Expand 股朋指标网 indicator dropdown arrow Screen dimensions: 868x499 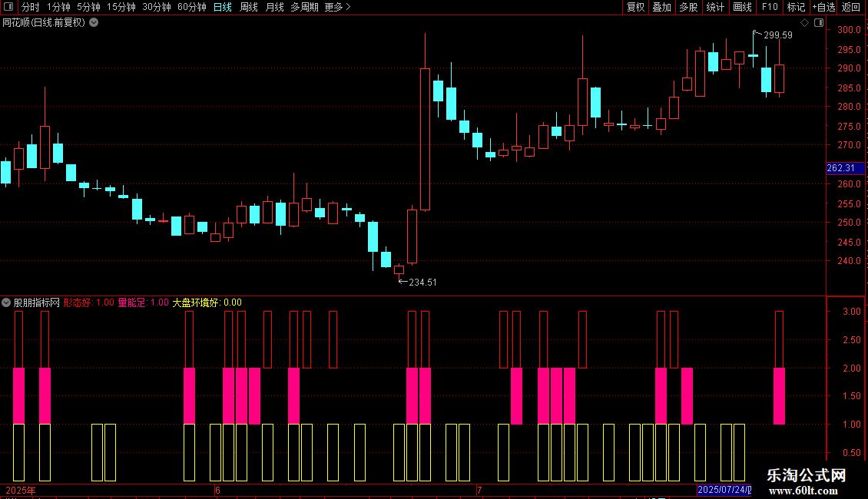6,302
